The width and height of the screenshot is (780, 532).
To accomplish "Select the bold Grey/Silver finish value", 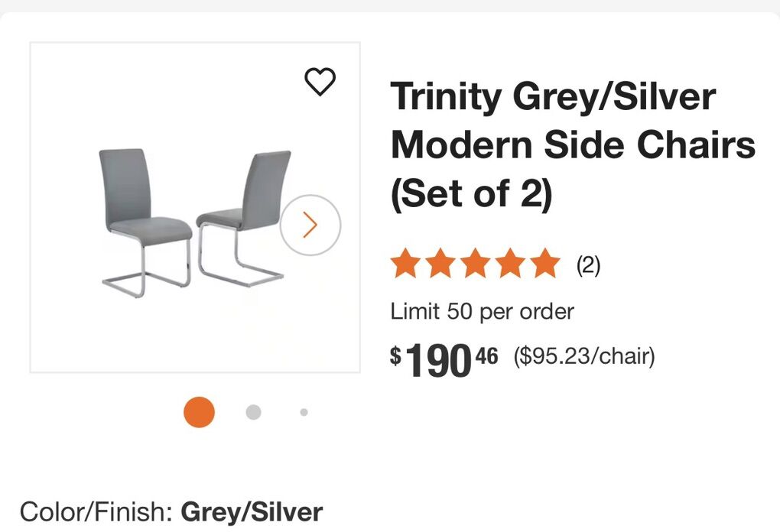I will [252, 512].
